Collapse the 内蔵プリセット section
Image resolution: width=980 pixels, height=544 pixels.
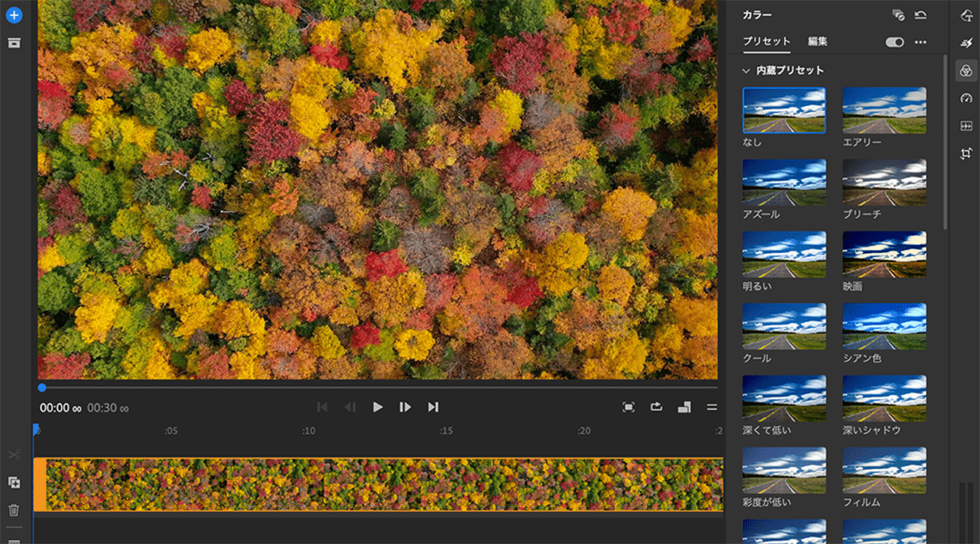(745, 70)
